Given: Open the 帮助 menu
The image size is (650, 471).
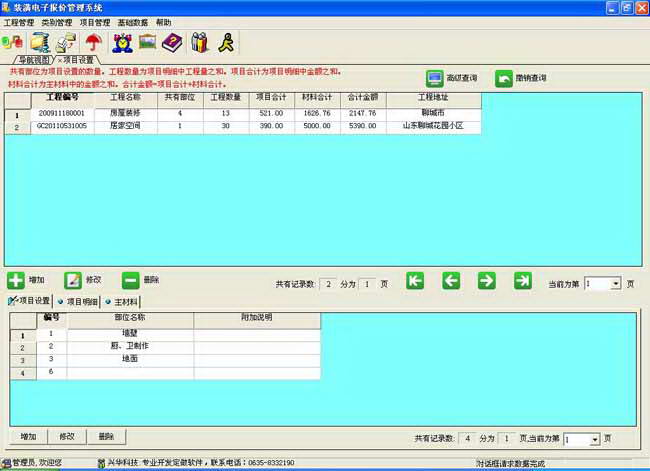Looking at the screenshot, I should (163, 22).
